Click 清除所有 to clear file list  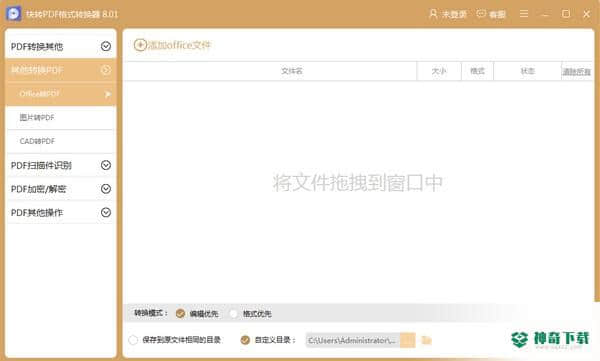pyautogui.click(x=576, y=72)
